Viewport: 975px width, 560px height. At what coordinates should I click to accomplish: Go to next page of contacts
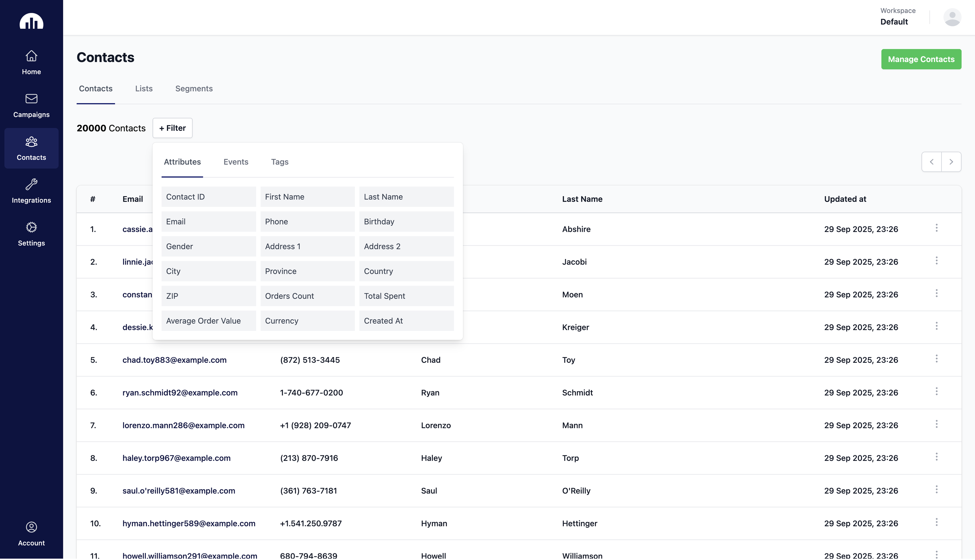pos(951,162)
